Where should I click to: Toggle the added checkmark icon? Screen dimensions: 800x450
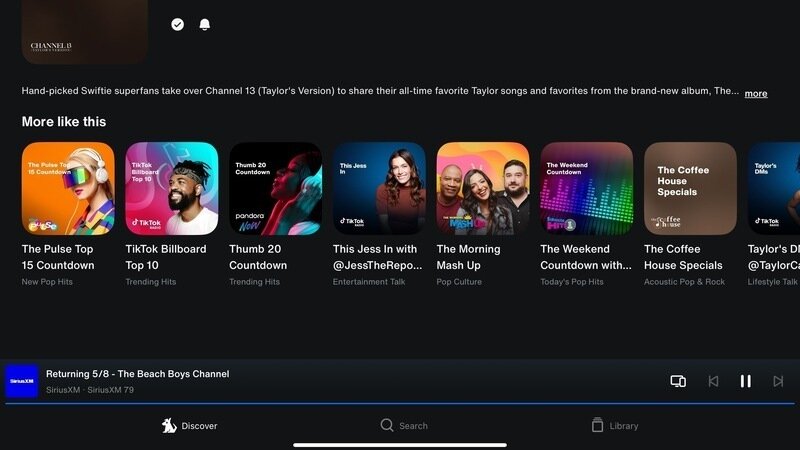178,24
